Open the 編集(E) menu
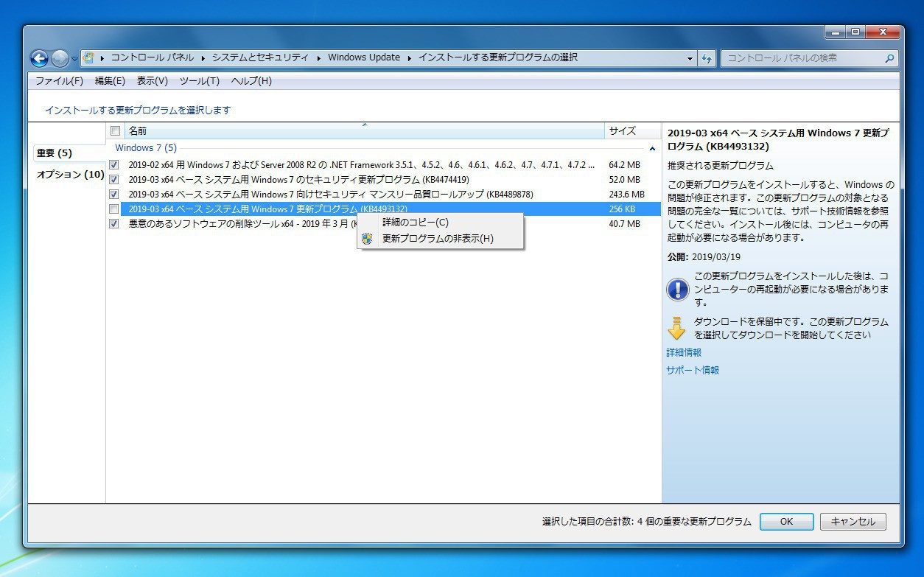This screenshot has height=577, width=924. (x=110, y=81)
